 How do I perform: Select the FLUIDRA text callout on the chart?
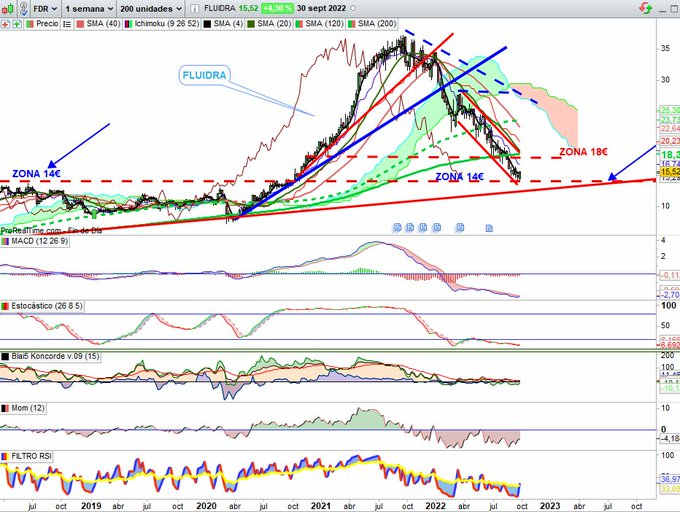pos(204,75)
